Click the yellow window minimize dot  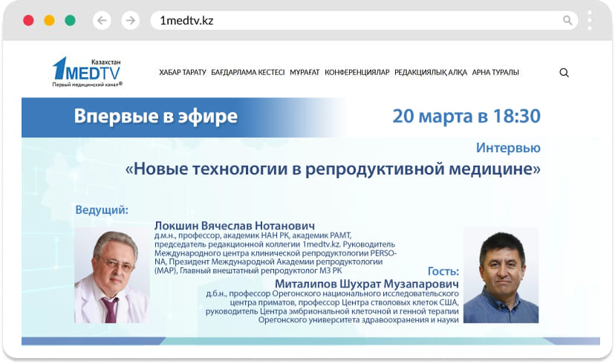[x=49, y=20]
